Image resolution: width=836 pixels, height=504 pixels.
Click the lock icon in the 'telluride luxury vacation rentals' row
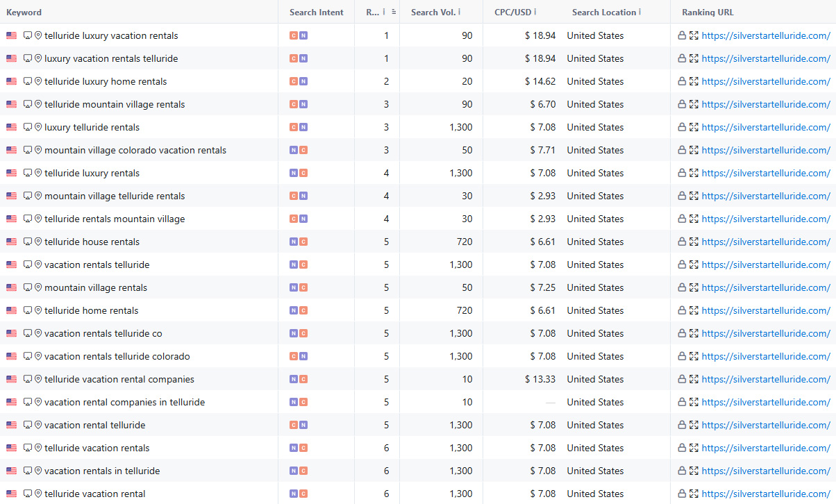(x=683, y=35)
